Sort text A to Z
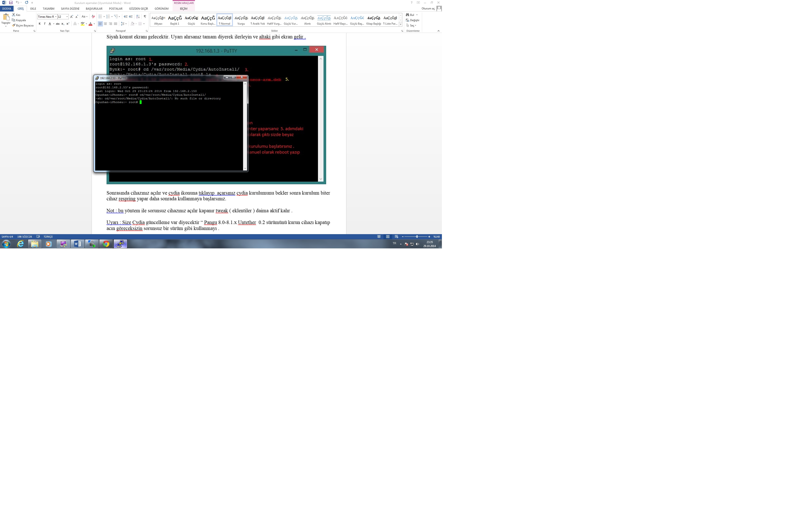This screenshot has width=812, height=529. coord(138,17)
